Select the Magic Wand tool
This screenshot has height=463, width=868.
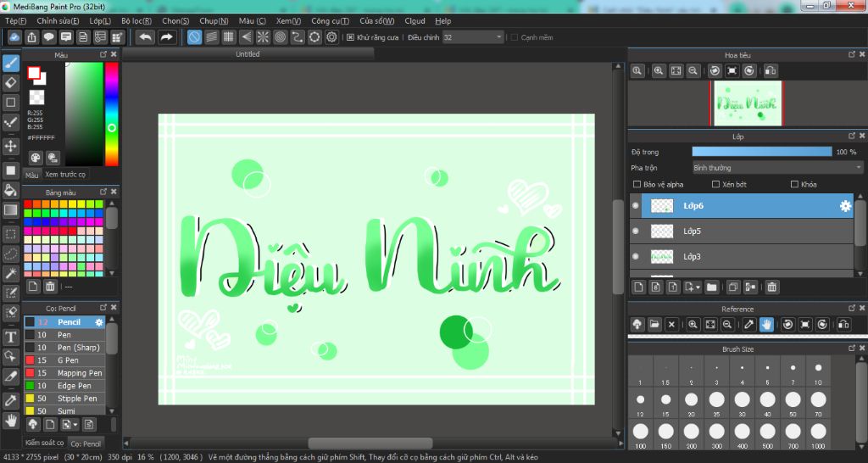[10, 273]
